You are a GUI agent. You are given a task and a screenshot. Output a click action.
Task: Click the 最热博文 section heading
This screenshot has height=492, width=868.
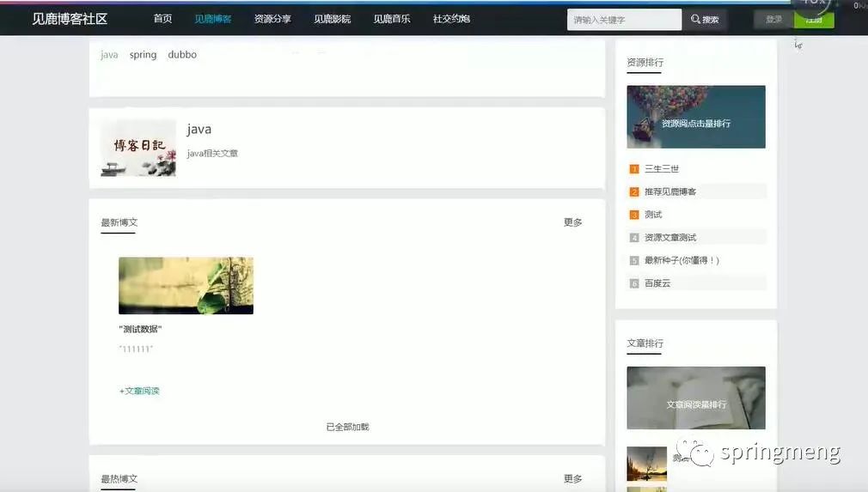click(x=119, y=479)
